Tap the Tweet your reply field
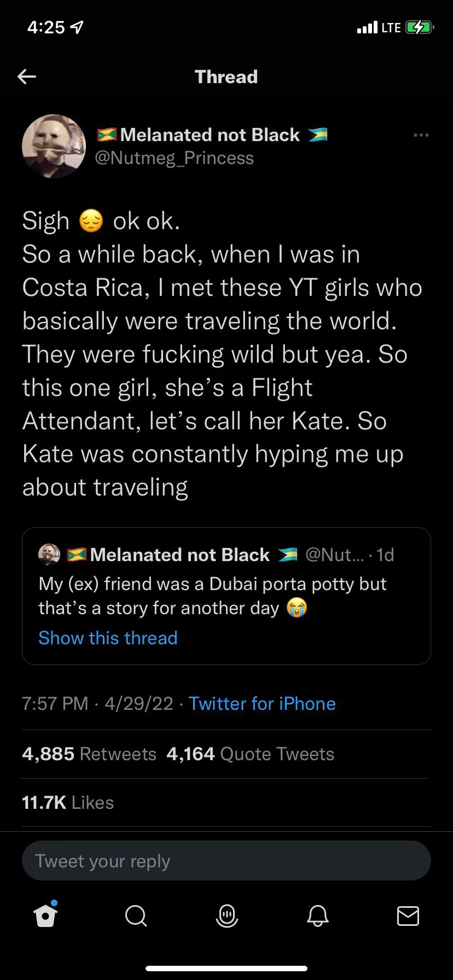Image resolution: width=453 pixels, height=980 pixels. pyautogui.click(x=226, y=861)
